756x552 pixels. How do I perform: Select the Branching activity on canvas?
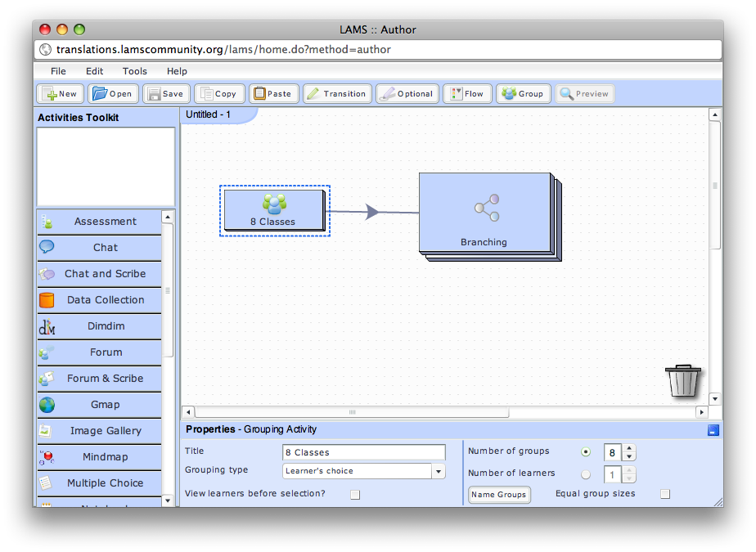(x=485, y=213)
